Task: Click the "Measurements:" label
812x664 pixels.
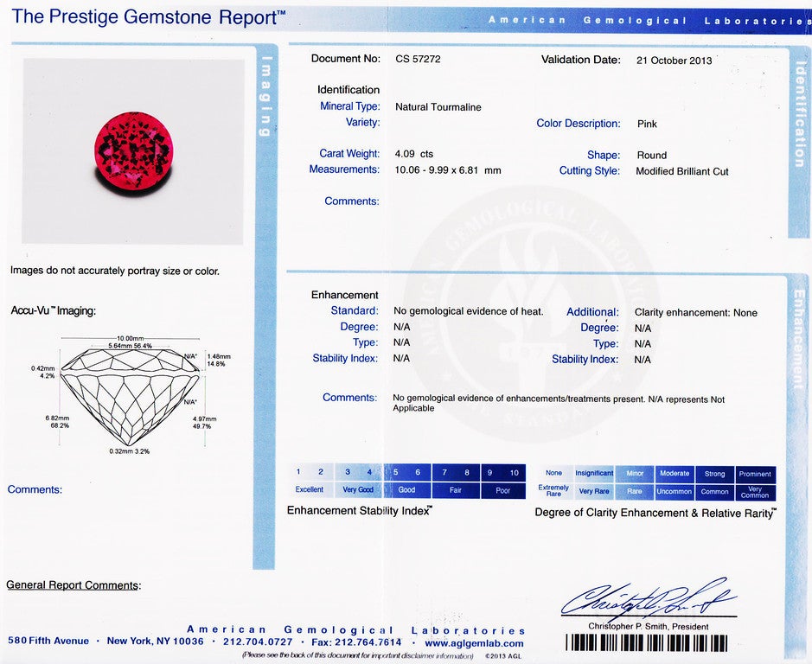Action: coord(344,169)
